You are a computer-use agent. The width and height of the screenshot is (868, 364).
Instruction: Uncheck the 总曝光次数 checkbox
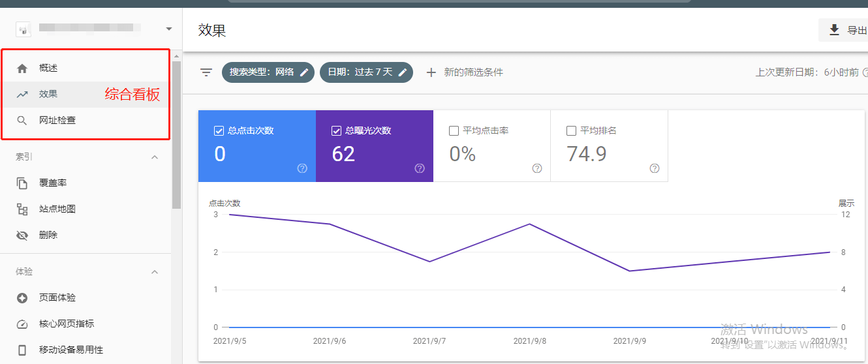click(336, 130)
